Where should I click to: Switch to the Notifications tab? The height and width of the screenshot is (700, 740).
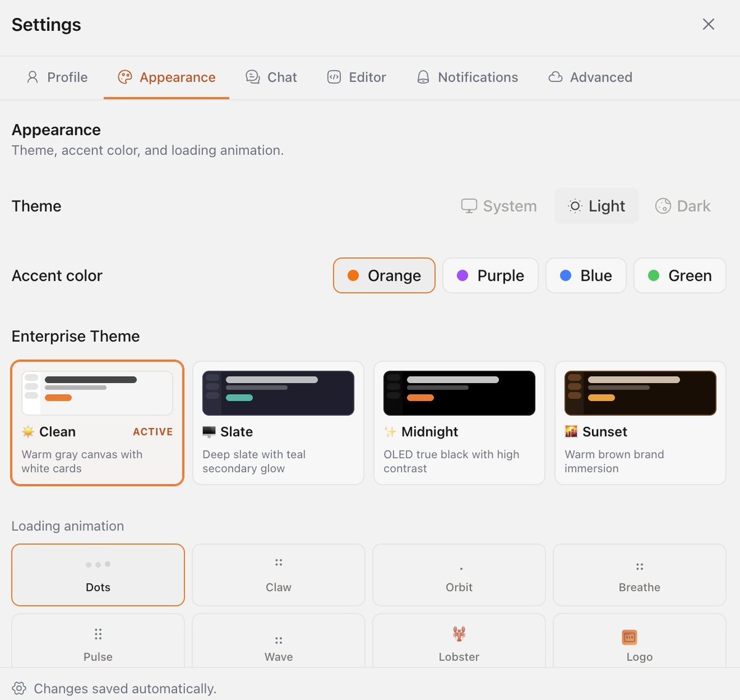click(x=467, y=77)
